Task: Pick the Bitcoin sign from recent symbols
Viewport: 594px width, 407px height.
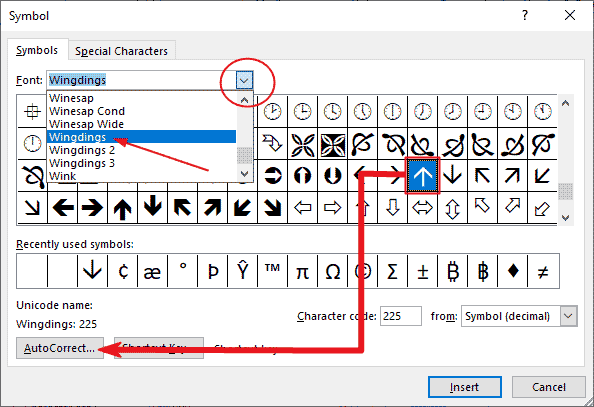Action: click(x=453, y=271)
